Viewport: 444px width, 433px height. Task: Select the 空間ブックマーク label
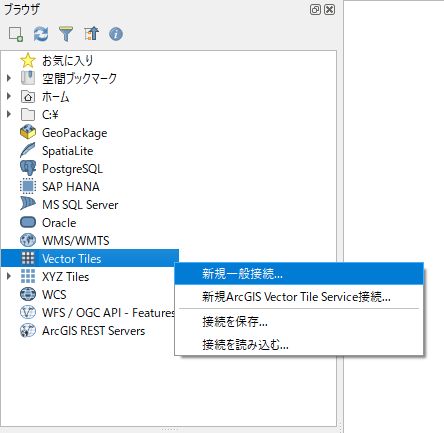pyautogui.click(x=79, y=79)
